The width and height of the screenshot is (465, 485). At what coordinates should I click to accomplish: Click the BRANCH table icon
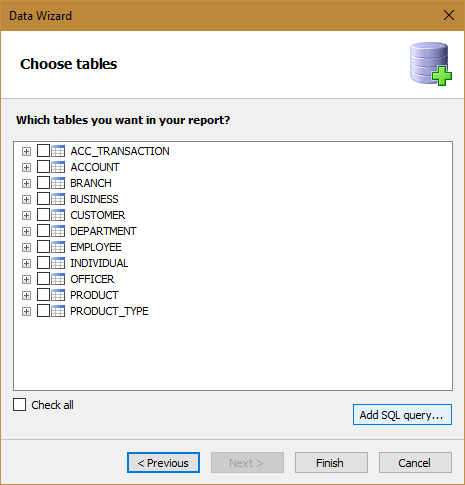pyautogui.click(x=58, y=183)
